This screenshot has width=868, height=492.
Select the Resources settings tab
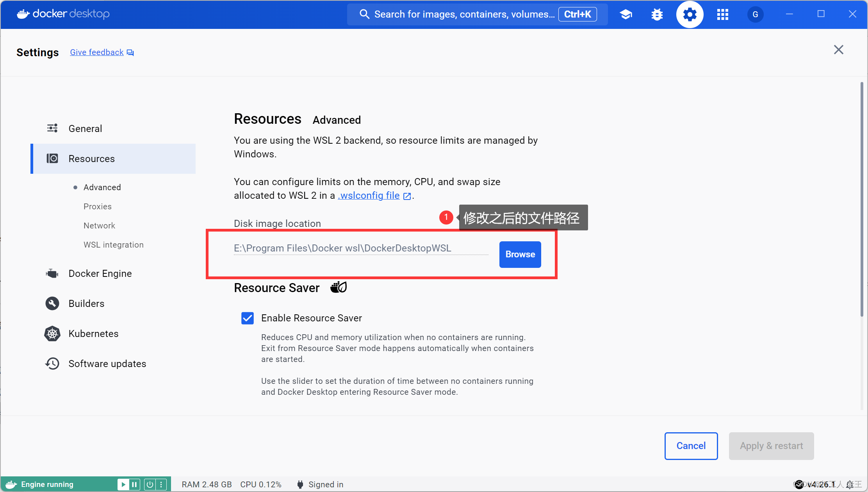pyautogui.click(x=113, y=159)
